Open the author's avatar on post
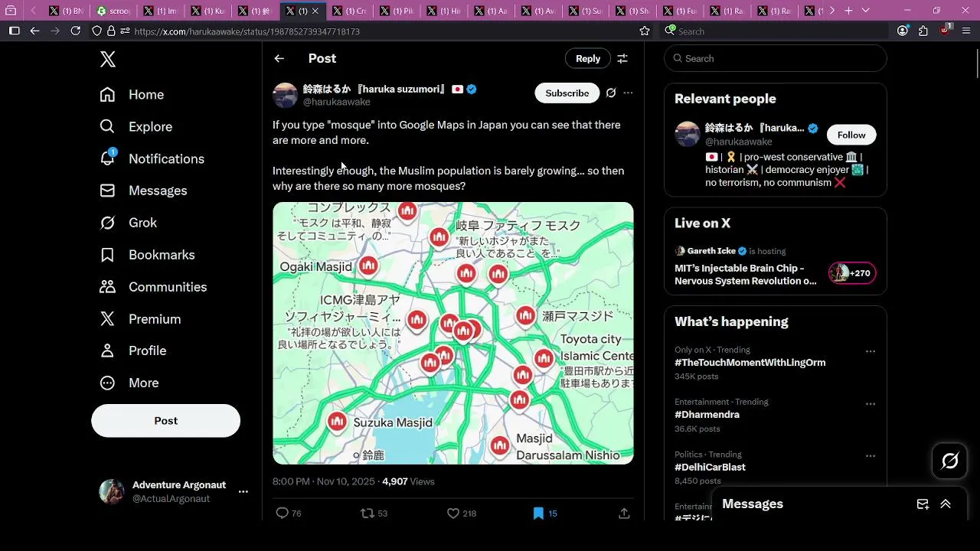 click(x=285, y=95)
